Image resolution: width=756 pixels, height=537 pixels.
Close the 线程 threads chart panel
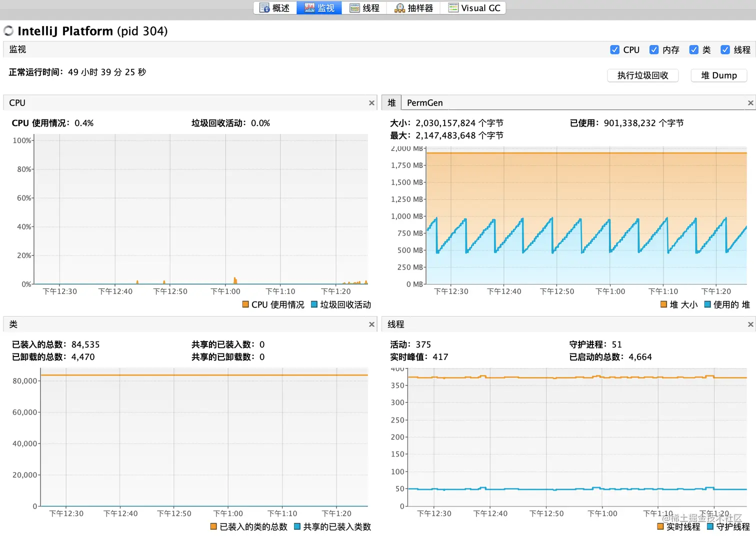(750, 324)
